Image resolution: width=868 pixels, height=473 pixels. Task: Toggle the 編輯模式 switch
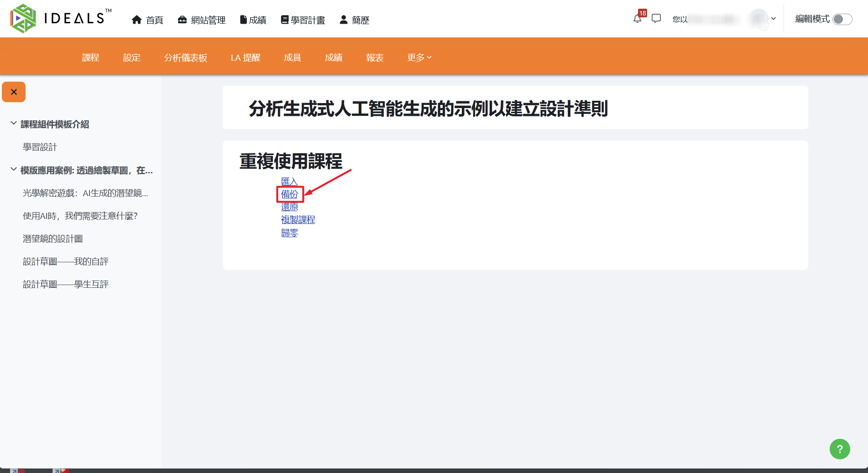tap(842, 19)
